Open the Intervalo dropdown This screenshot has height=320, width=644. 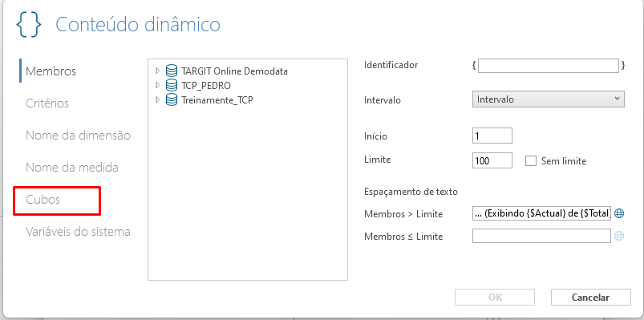(x=549, y=99)
